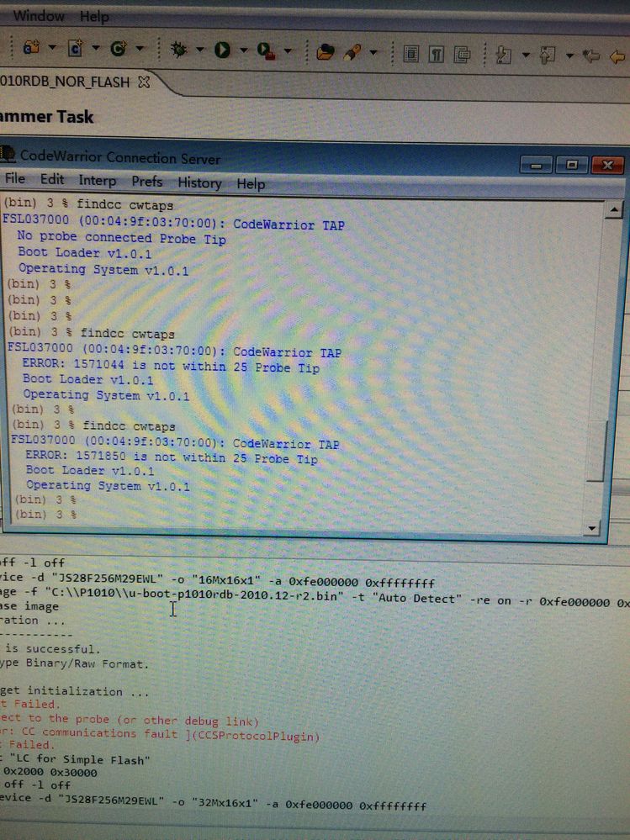
Task: Click the Connection Server scrollbar thumb
Action: (x=597, y=451)
